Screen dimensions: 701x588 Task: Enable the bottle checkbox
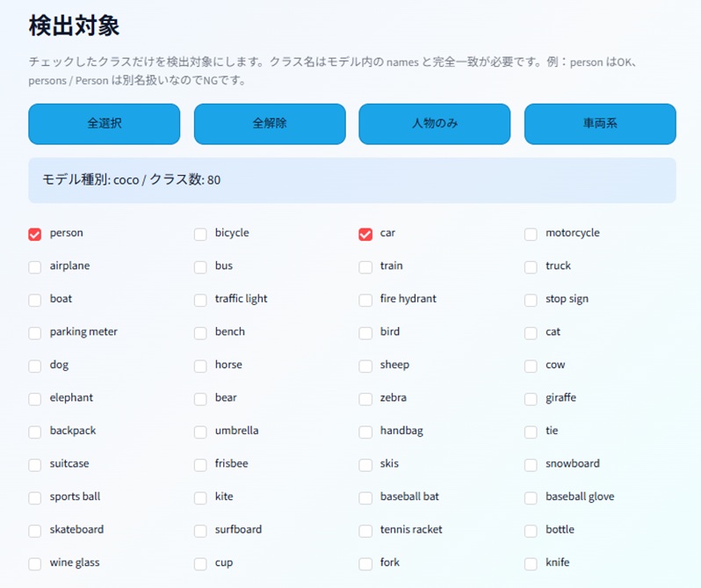point(531,531)
